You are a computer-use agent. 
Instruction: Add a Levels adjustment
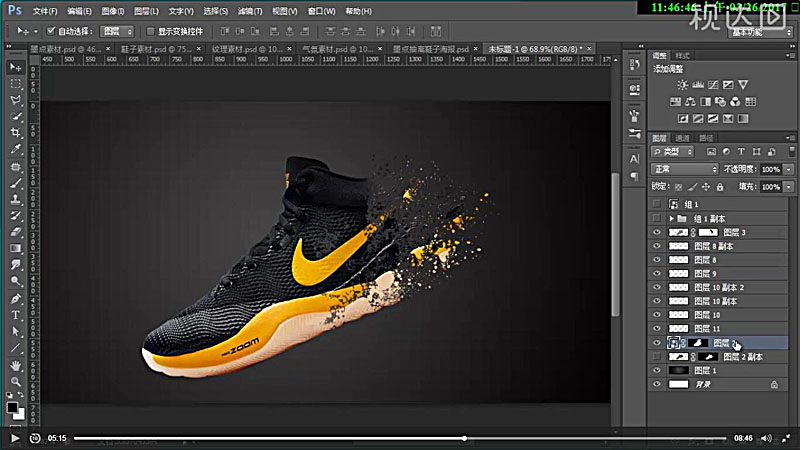point(697,85)
